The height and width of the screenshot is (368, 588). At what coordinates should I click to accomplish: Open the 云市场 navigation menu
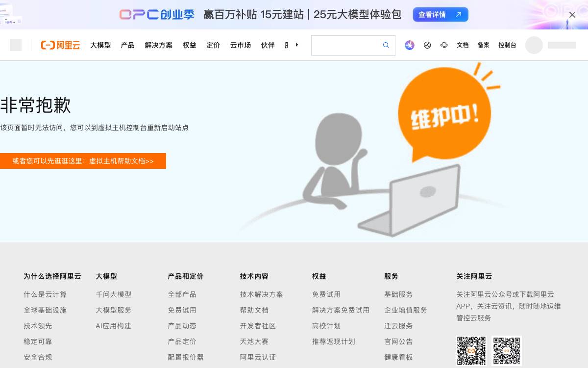click(241, 45)
